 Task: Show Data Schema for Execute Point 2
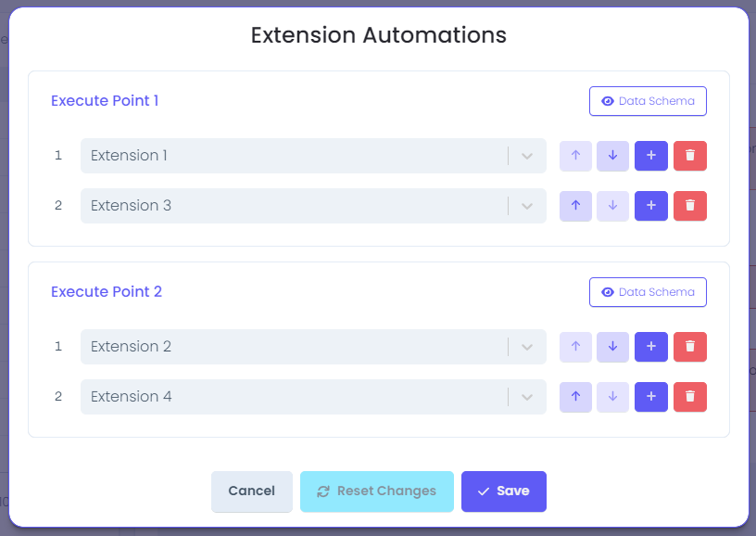[648, 292]
